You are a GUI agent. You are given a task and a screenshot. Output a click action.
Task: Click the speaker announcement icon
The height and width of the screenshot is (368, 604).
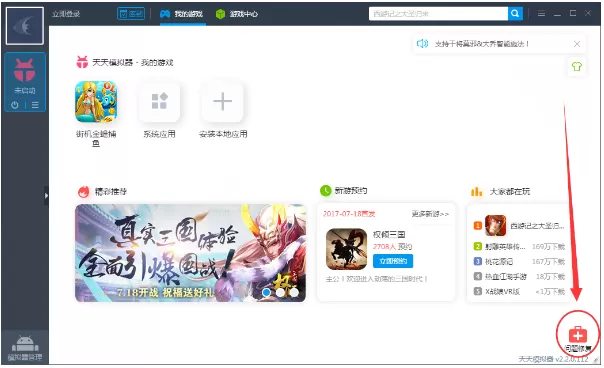tap(423, 44)
